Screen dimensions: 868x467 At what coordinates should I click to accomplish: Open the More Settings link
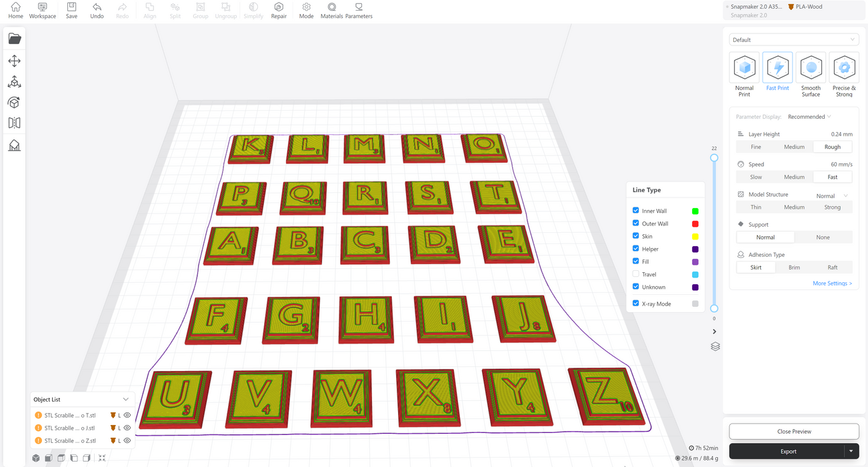click(x=832, y=284)
